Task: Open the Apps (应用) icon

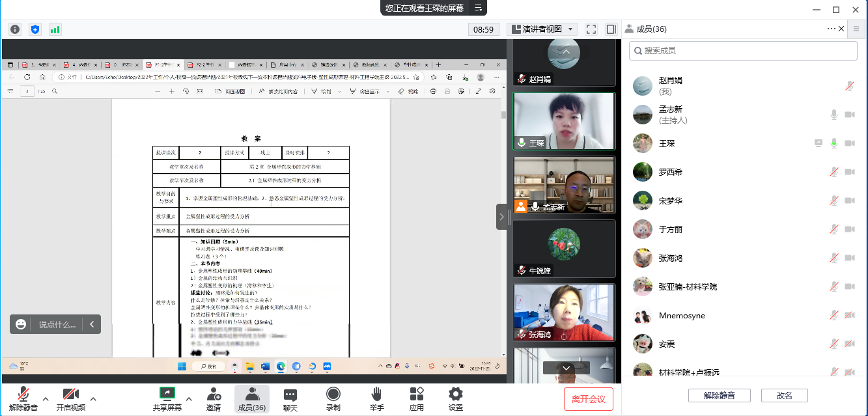Action: (x=417, y=398)
